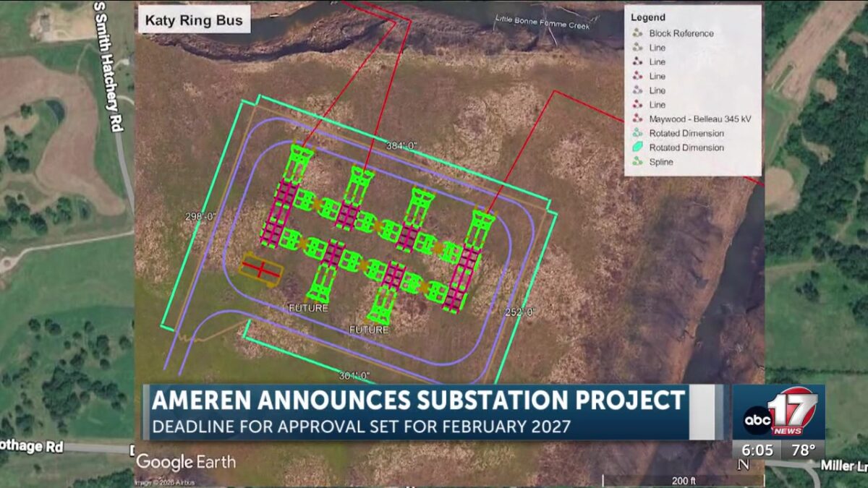Click the 6:05 time display
This screenshot has width=868, height=488.
(757, 450)
